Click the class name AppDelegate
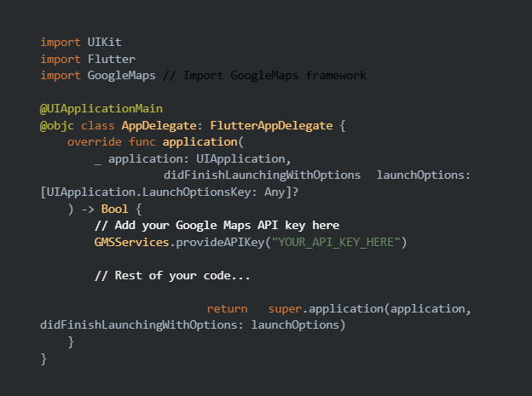The image size is (532, 396). (159, 126)
